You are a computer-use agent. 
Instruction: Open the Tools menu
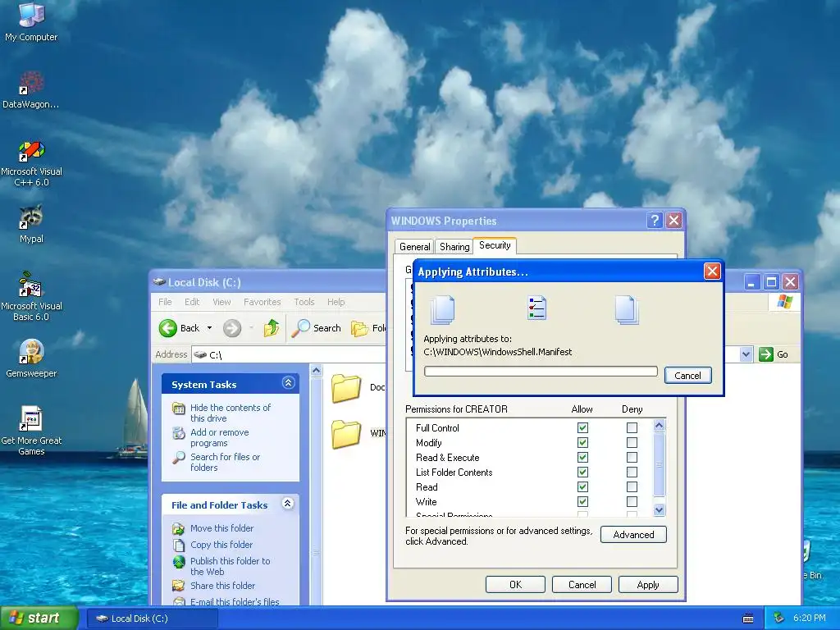pyautogui.click(x=304, y=302)
